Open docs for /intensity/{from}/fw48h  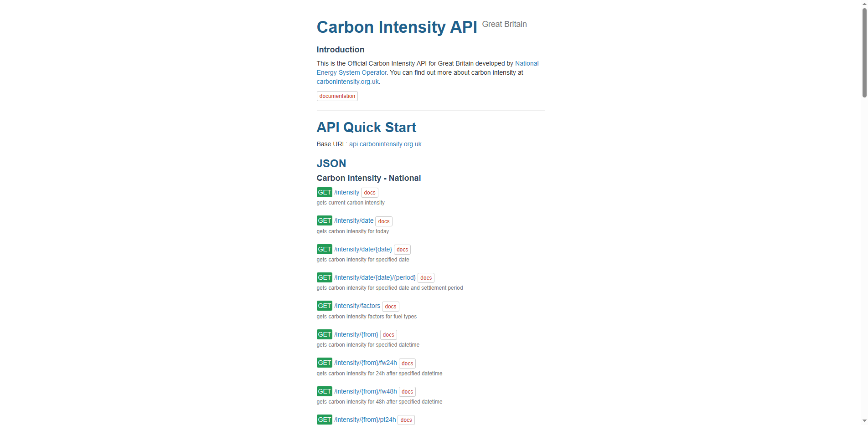coord(407,391)
